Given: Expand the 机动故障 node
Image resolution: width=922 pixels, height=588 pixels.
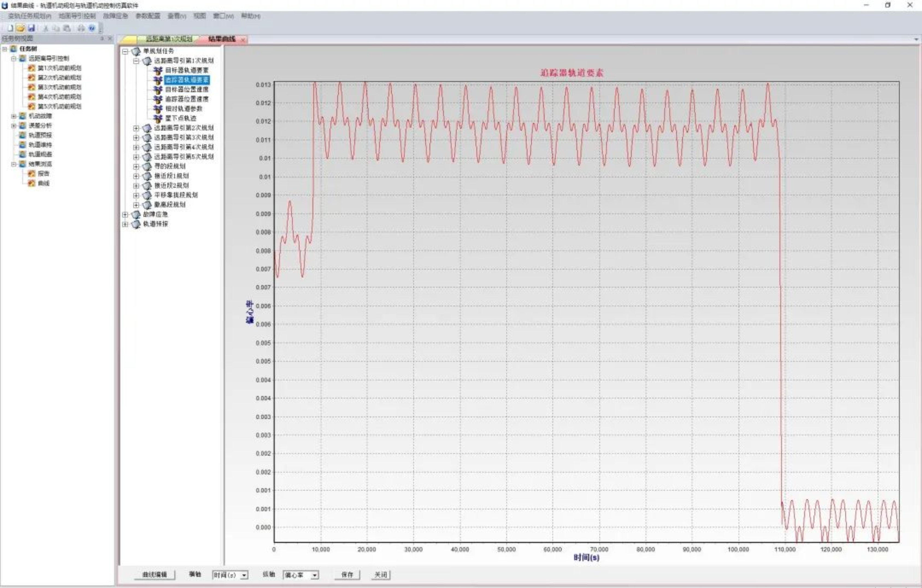Looking at the screenshot, I should click(14, 116).
